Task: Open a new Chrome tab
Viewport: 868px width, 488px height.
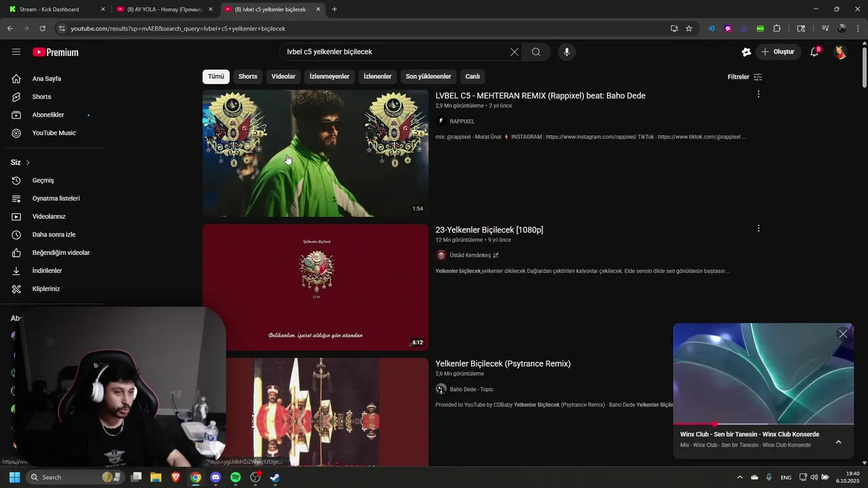Action: (x=334, y=9)
